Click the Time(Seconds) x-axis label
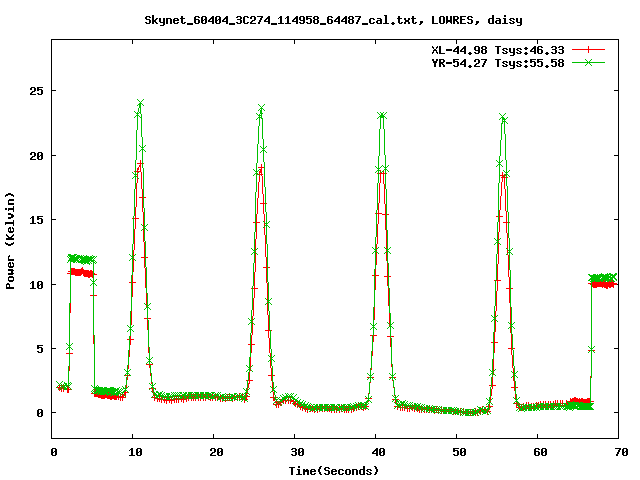The image size is (640, 480). point(334,471)
